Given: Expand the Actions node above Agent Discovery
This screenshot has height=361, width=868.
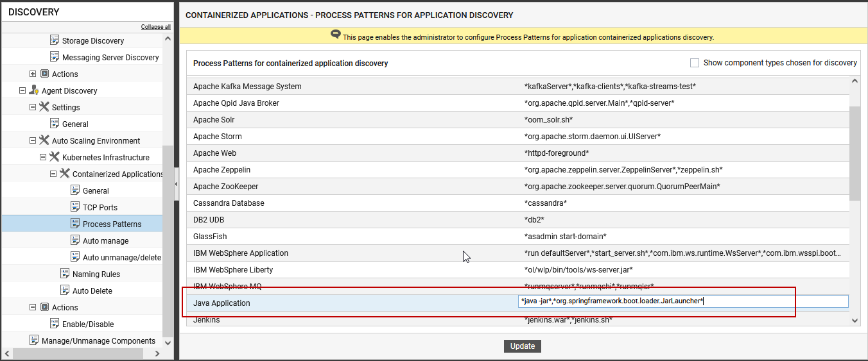Looking at the screenshot, I should (x=33, y=74).
